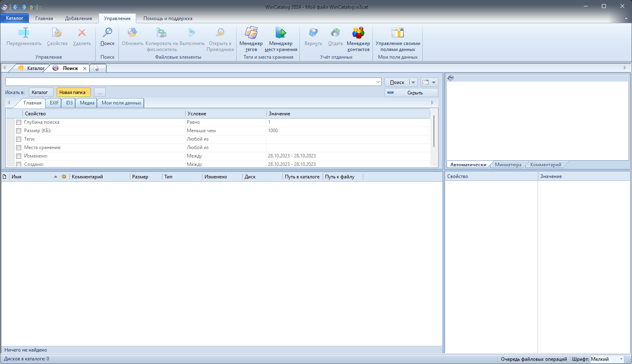Screen dimensions: 632x364
Task: Click the Скрыть button
Action: [x=411, y=93]
